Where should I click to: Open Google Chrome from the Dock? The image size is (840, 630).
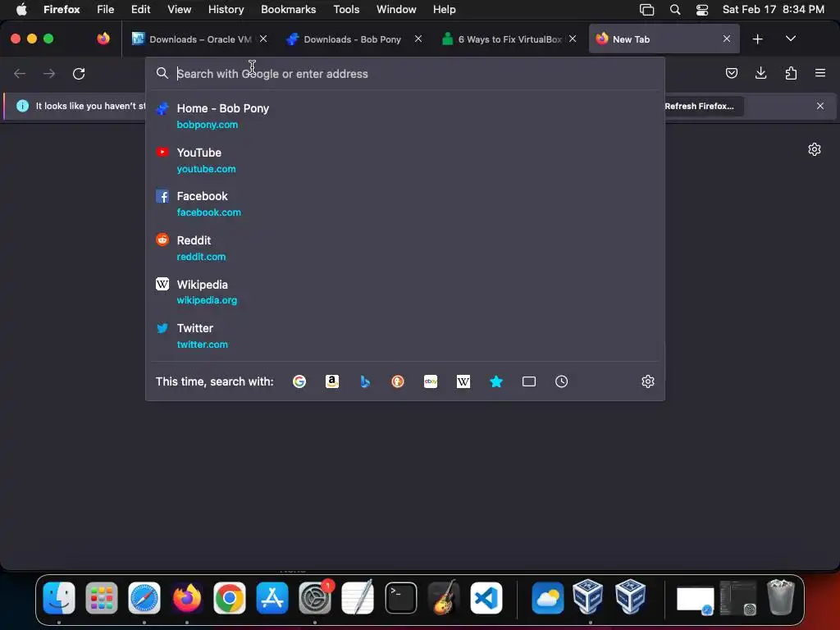click(230, 598)
